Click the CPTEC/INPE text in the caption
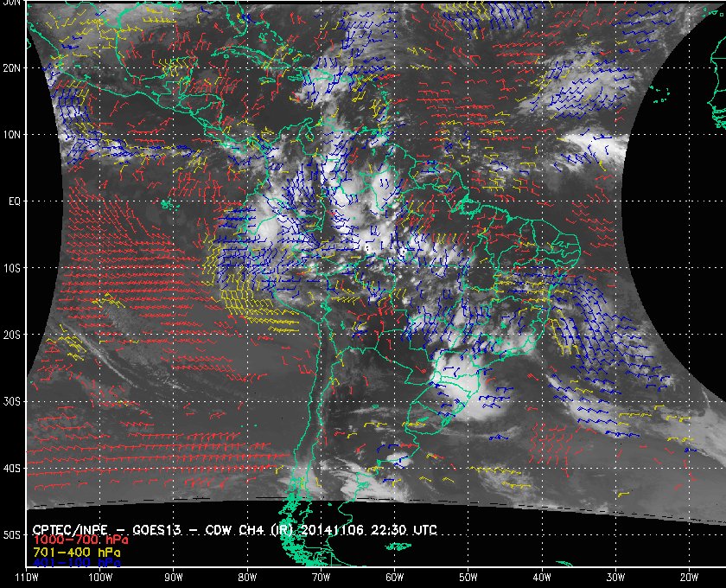 [70, 530]
